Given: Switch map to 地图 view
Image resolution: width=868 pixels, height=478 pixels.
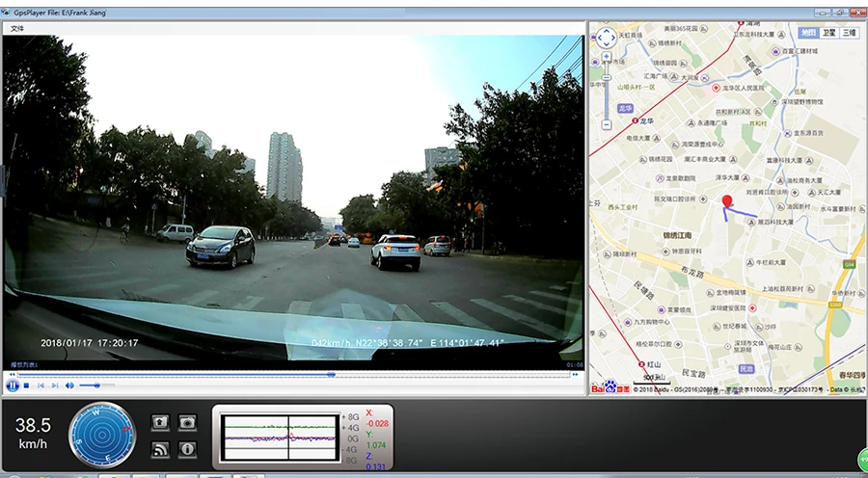Looking at the screenshot, I should [x=809, y=33].
